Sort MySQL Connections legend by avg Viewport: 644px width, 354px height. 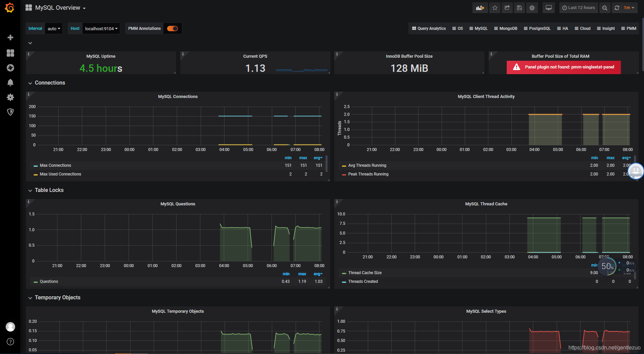pos(318,158)
